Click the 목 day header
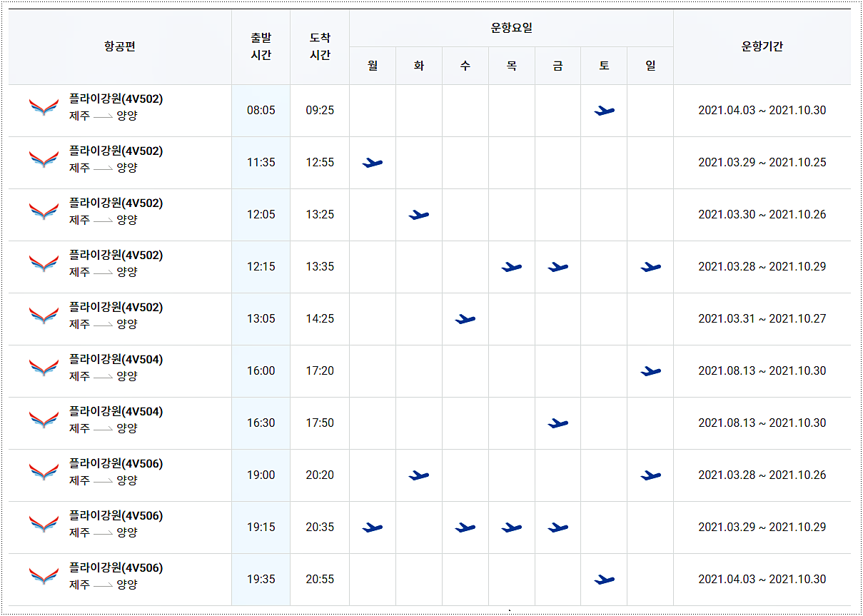 pyautogui.click(x=512, y=66)
